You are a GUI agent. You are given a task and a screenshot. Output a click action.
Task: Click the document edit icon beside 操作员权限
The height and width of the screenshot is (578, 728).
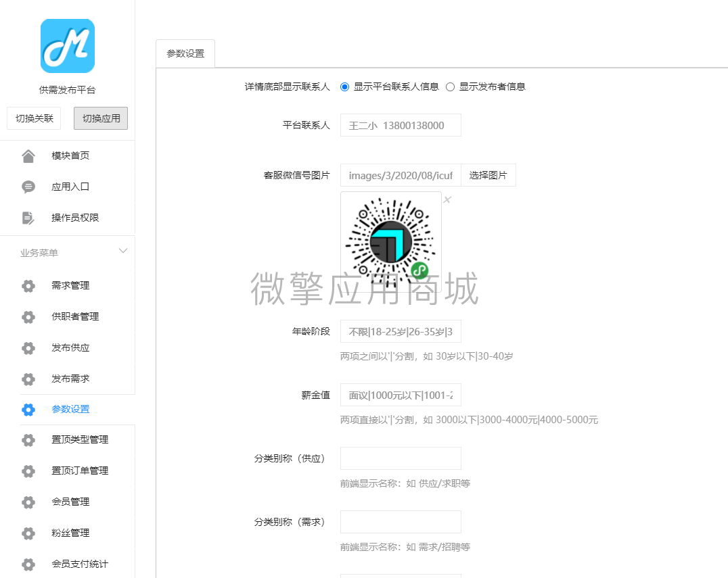28,218
